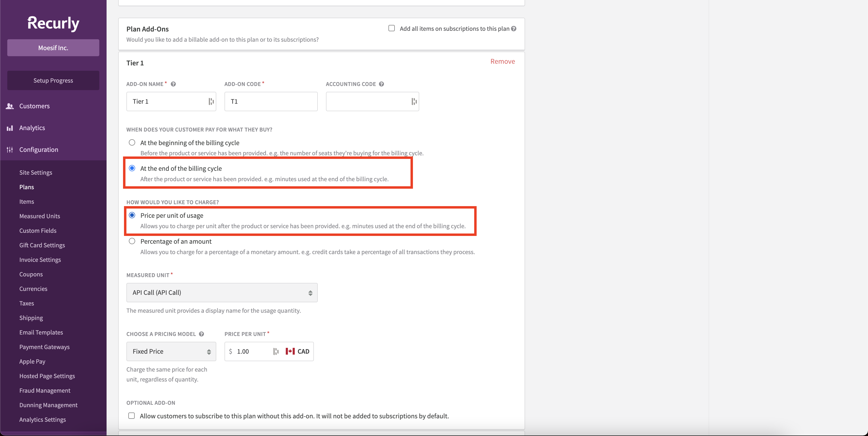Viewport: 868px width, 436px height.
Task: Open Shipping settings
Action: [x=31, y=318]
